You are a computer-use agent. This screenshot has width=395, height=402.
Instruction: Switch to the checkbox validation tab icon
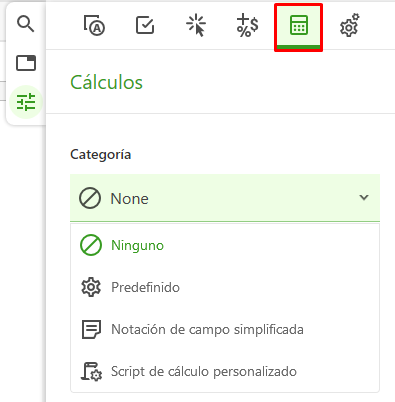(x=145, y=25)
